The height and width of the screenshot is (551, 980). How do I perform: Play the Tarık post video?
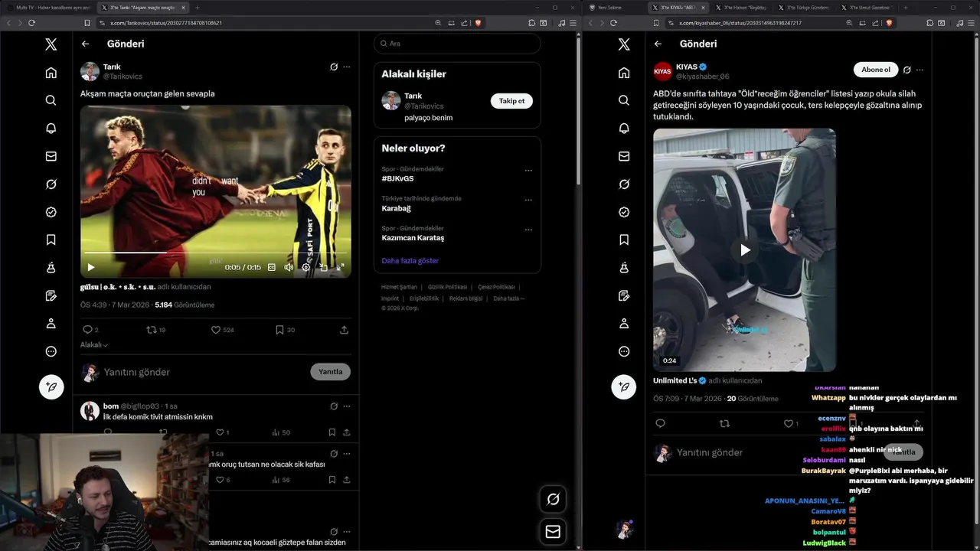tap(91, 267)
